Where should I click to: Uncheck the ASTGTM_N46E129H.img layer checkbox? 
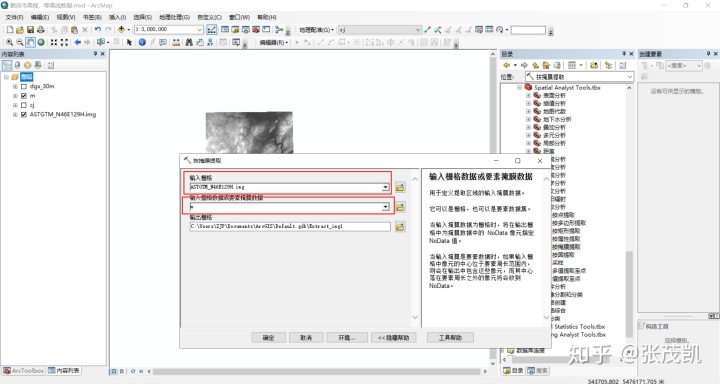[x=24, y=115]
